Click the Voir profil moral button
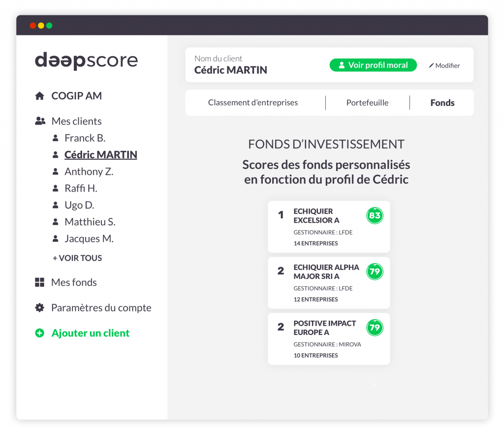Screen dimensions: 504x436 pos(373,65)
